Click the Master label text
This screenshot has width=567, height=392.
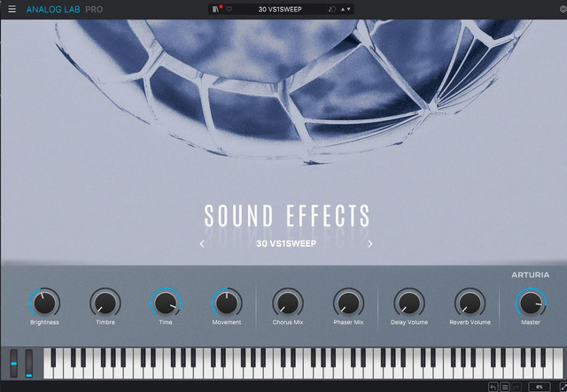pyautogui.click(x=531, y=322)
